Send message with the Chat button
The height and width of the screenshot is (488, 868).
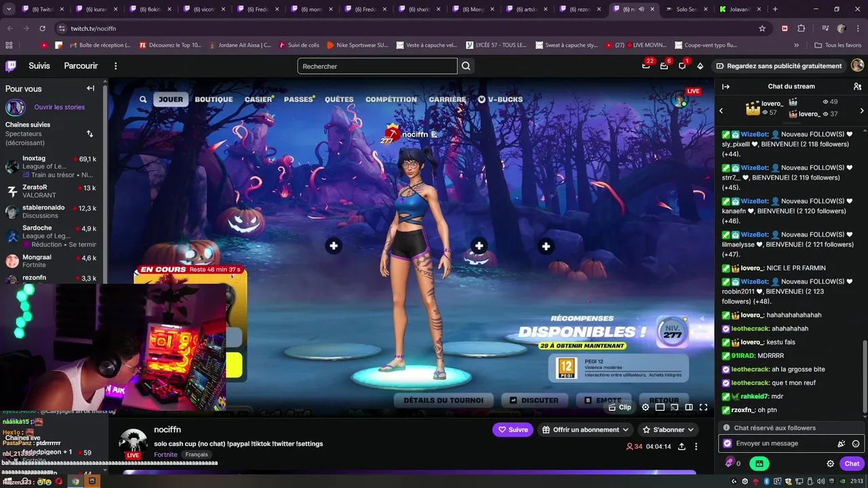coord(852,464)
